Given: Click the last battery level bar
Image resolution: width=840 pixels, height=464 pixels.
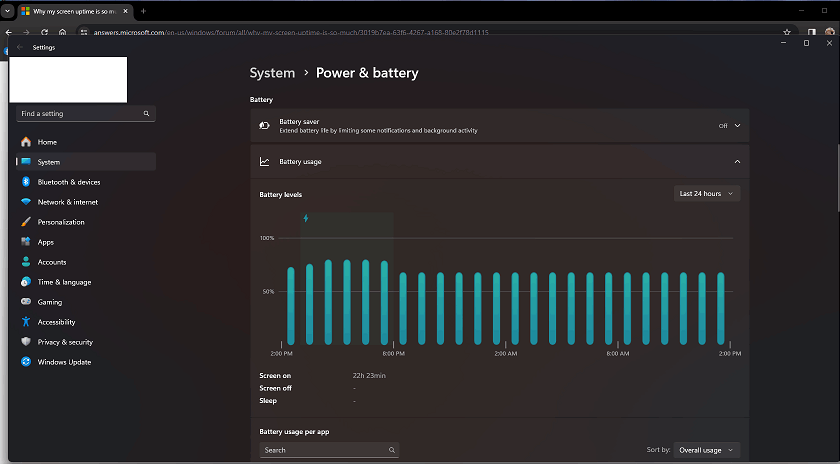Looking at the screenshot, I should point(721,309).
